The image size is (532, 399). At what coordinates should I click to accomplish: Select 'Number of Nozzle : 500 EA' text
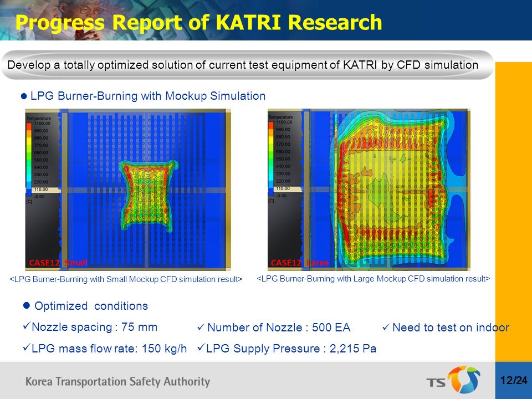[x=279, y=328]
